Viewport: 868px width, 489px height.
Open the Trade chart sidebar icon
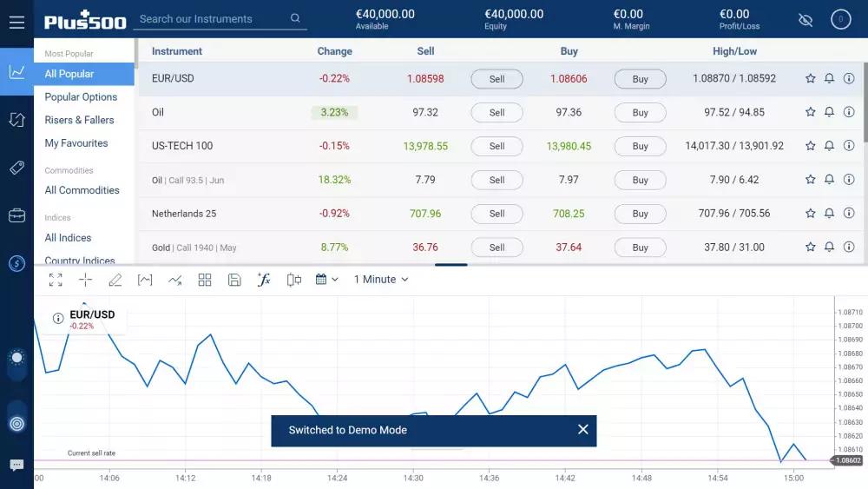16,71
